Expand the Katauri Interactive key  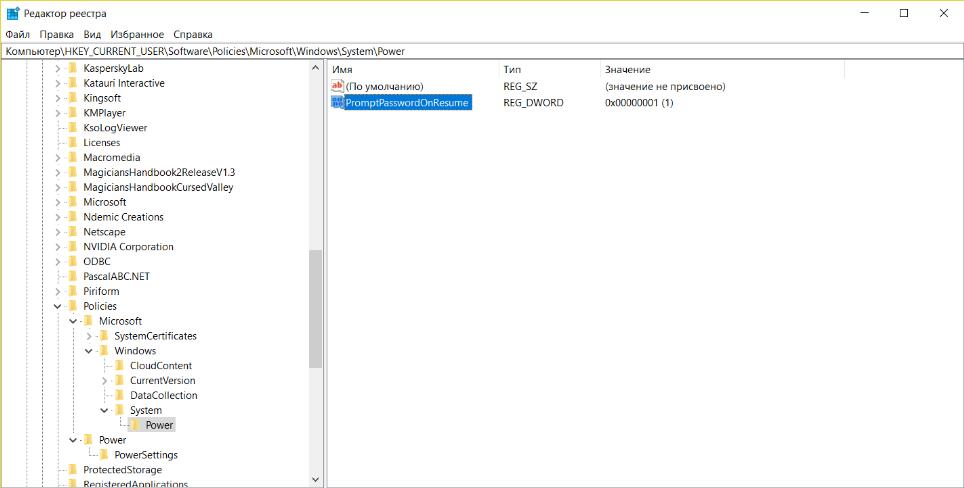point(58,83)
